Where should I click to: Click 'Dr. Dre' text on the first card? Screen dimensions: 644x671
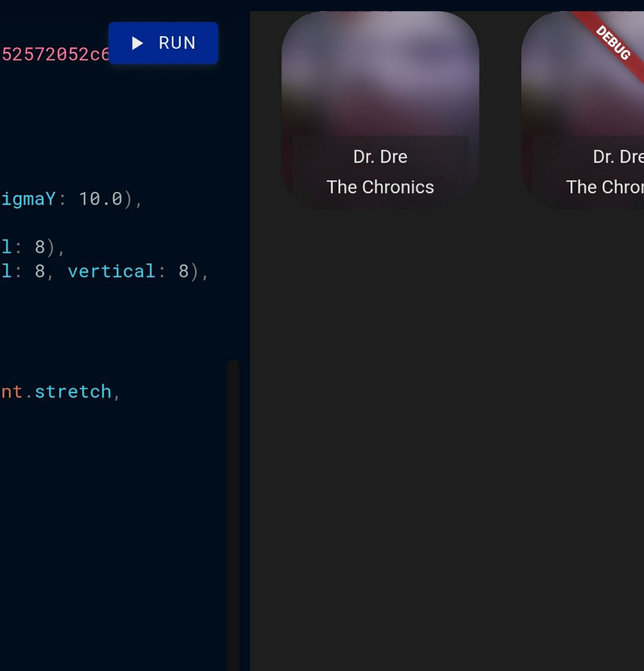tap(380, 157)
